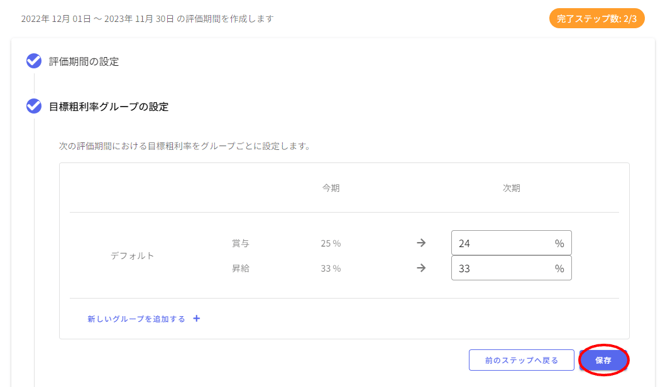Click 新しいグループを追加する link
The height and width of the screenshot is (387, 670).
tap(136, 319)
